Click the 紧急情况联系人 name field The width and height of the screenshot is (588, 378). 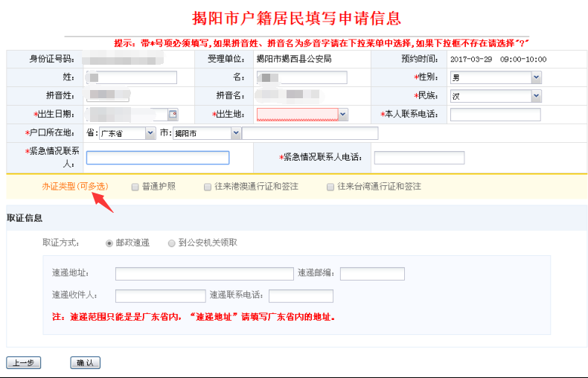point(157,158)
